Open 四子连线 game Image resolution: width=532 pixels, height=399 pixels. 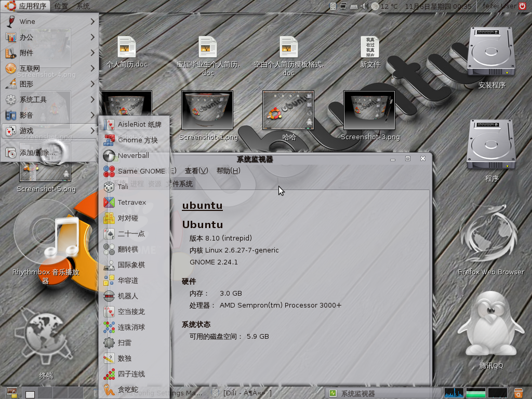pyautogui.click(x=134, y=374)
